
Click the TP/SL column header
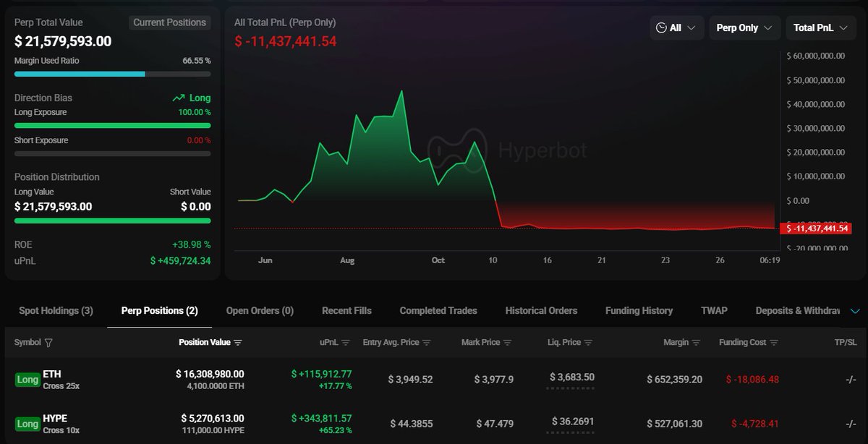pyautogui.click(x=845, y=343)
